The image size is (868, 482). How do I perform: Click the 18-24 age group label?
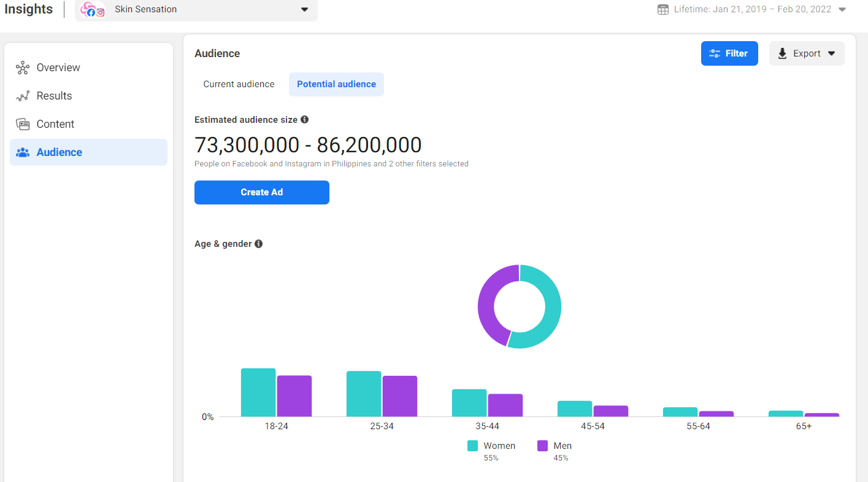click(277, 426)
